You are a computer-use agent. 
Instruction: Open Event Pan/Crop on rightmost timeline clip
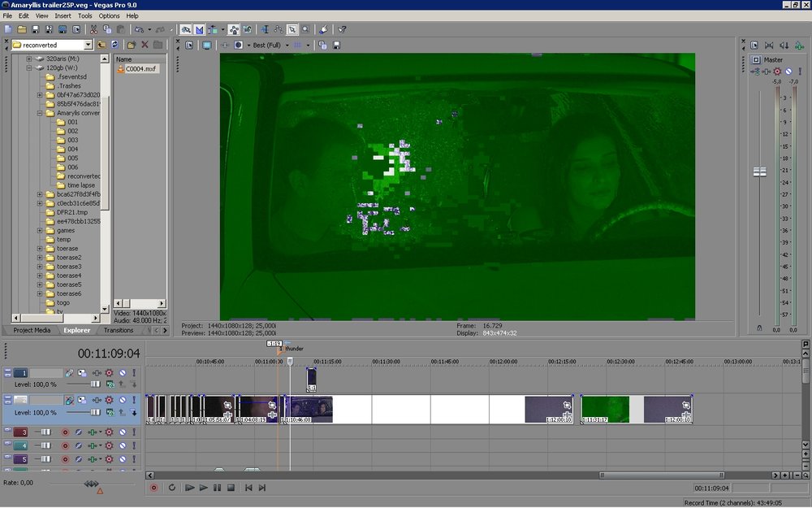[x=685, y=406]
